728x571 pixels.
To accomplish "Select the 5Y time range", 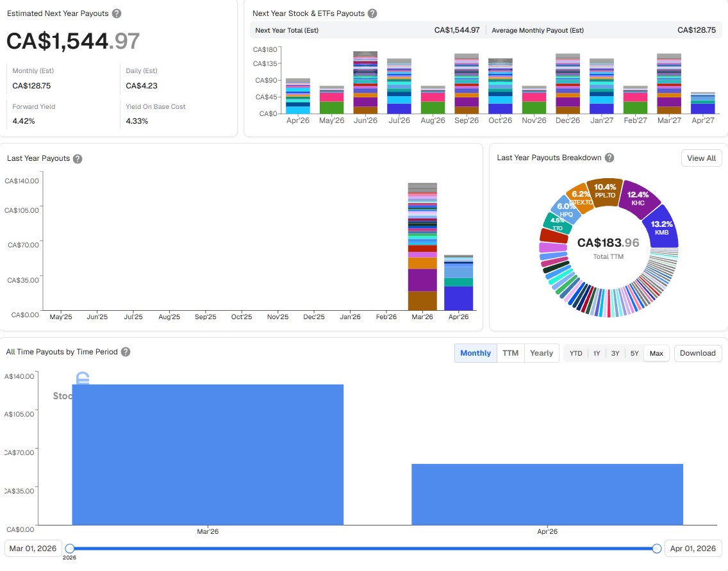I will tap(634, 353).
